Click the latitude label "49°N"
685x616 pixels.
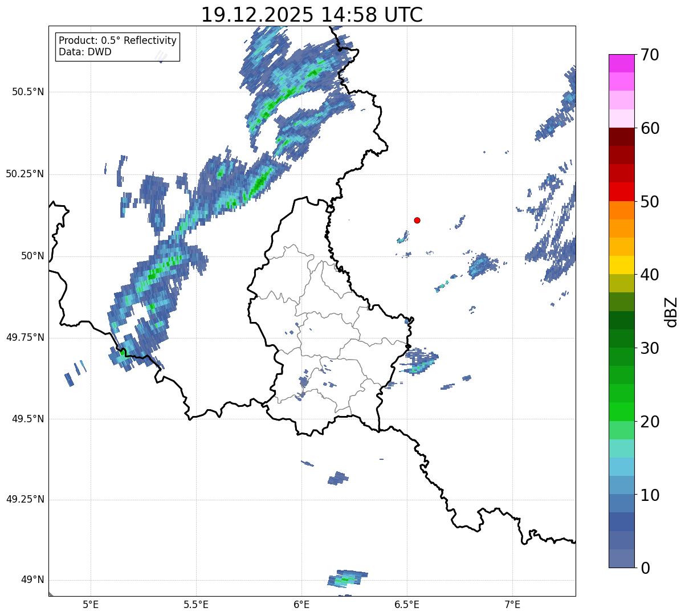click(x=32, y=580)
